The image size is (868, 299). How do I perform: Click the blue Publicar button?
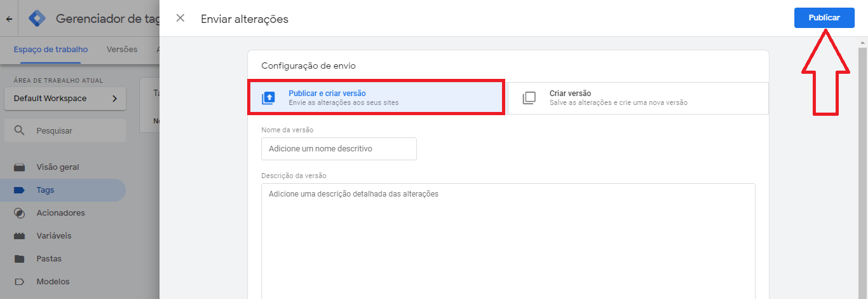click(x=824, y=18)
